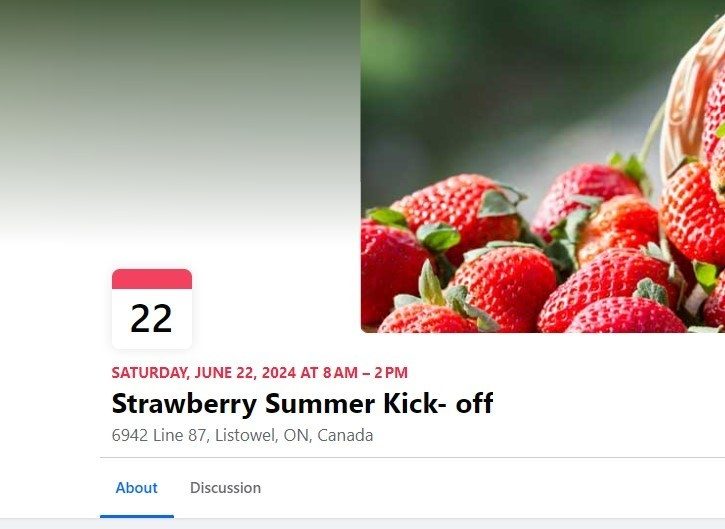Open the About tab
The width and height of the screenshot is (725, 529).
[x=136, y=488]
